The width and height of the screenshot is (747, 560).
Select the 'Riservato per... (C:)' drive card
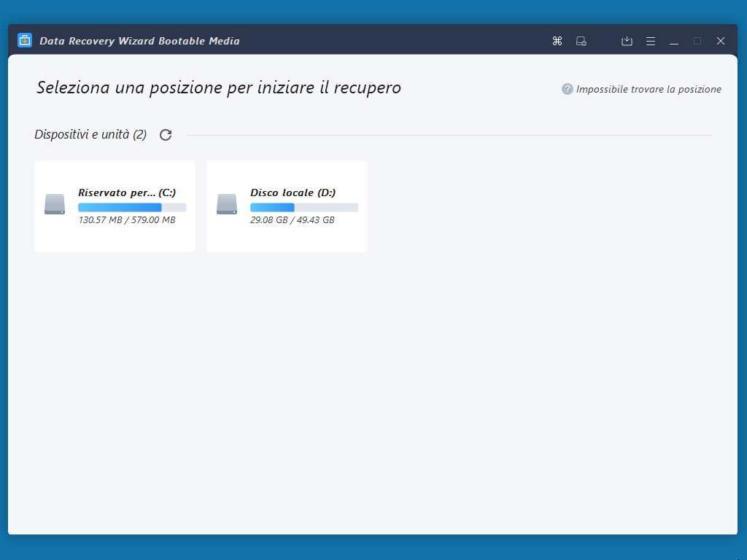tap(115, 206)
